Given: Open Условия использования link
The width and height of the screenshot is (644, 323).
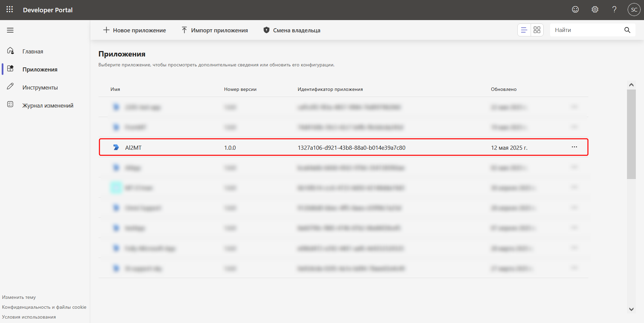Looking at the screenshot, I should click(x=29, y=317).
